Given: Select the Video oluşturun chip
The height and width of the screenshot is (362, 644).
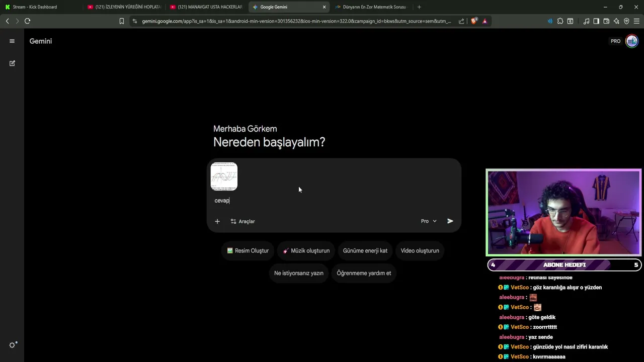Looking at the screenshot, I should click(420, 251).
